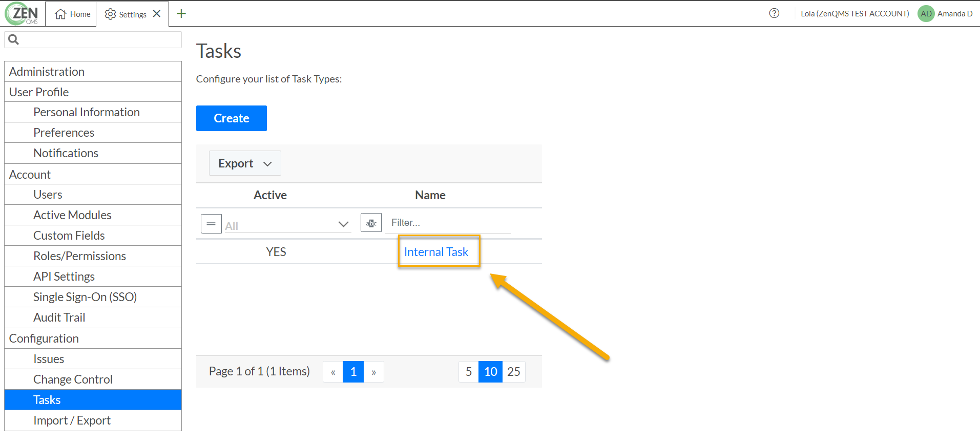Go to the next page arrow

[x=373, y=372]
